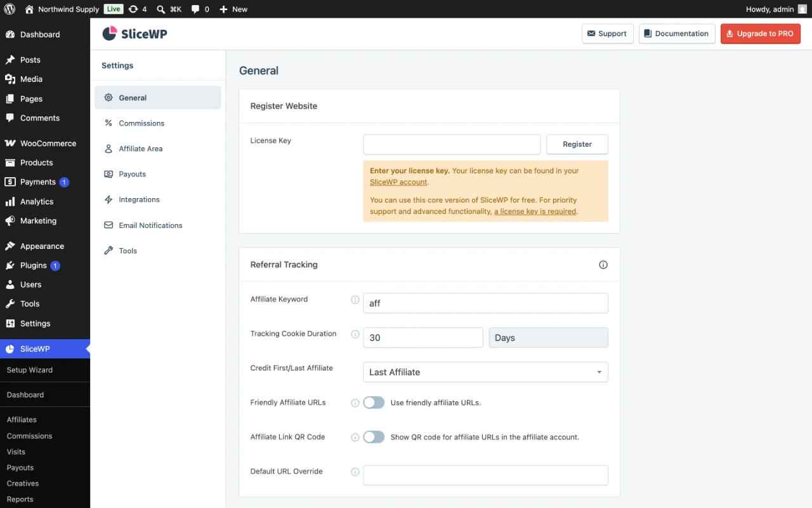The image size is (812, 508).
Task: Click info icon beside Friendly Affiliate URLs
Action: coord(355,403)
